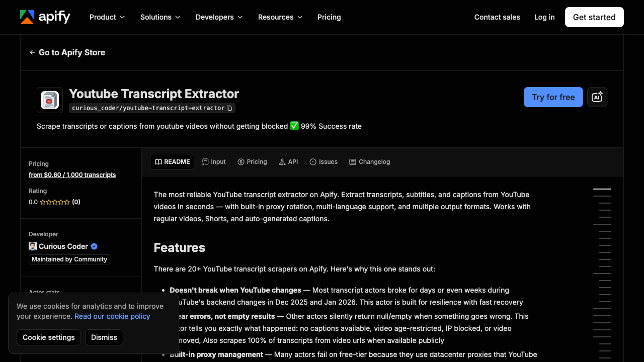Expand the Resources menu
644x362 pixels.
click(x=280, y=17)
